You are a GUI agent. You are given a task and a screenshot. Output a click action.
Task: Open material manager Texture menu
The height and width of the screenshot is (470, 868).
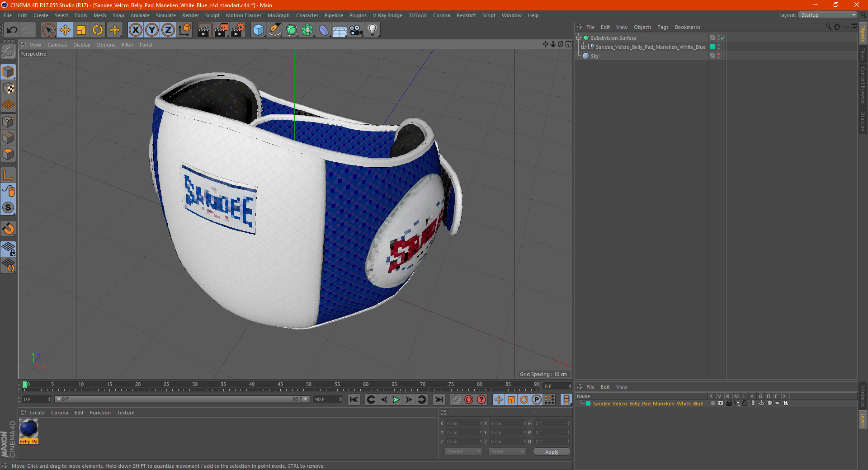(125, 413)
